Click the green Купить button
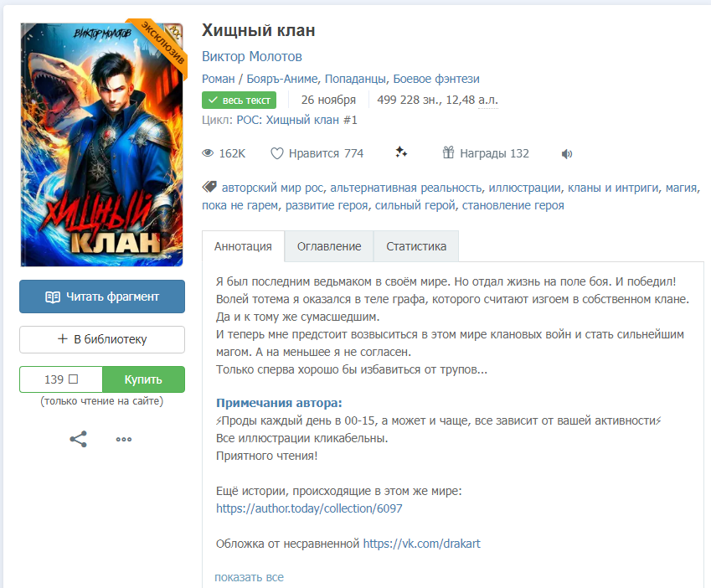The width and height of the screenshot is (711, 588). [x=143, y=379]
